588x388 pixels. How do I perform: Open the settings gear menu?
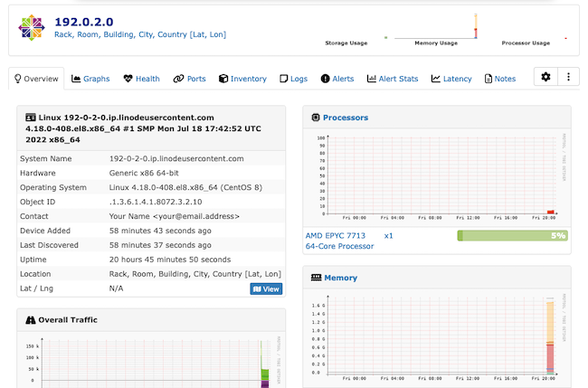click(x=545, y=78)
